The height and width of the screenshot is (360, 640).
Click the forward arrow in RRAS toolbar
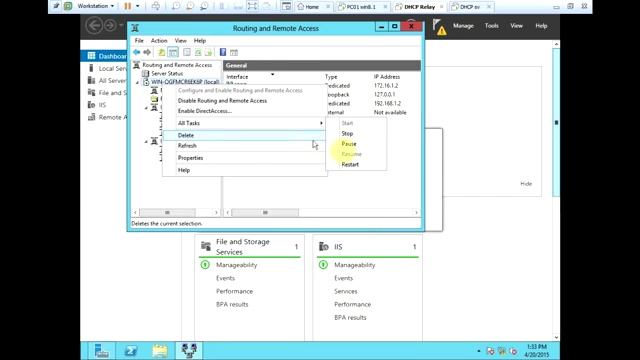(x=147, y=52)
